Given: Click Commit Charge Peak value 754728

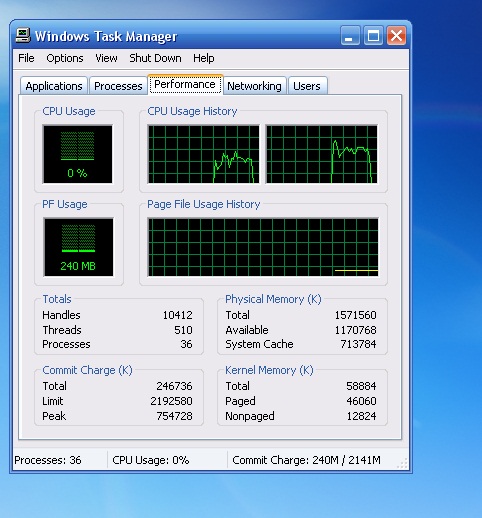Looking at the screenshot, I should coord(174,416).
